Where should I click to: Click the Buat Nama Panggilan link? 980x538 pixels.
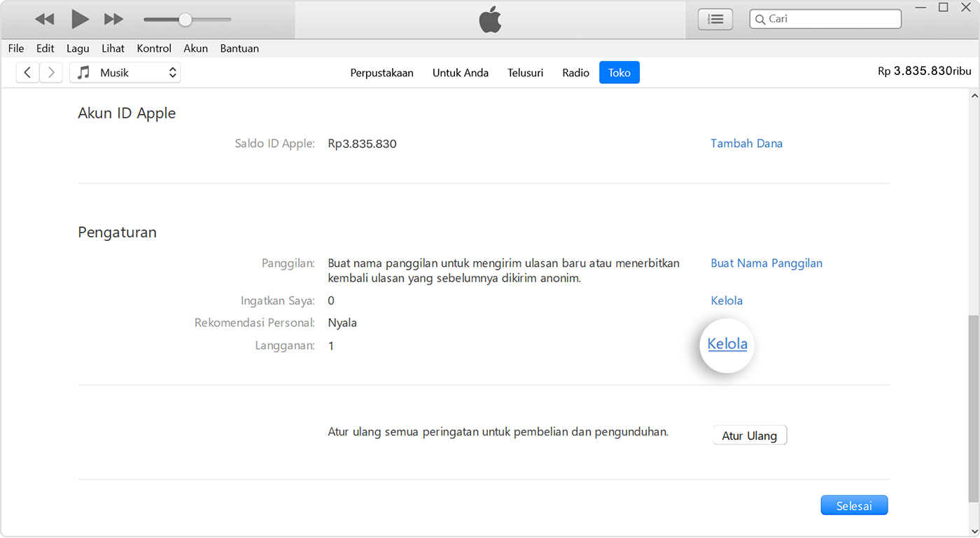coord(766,263)
